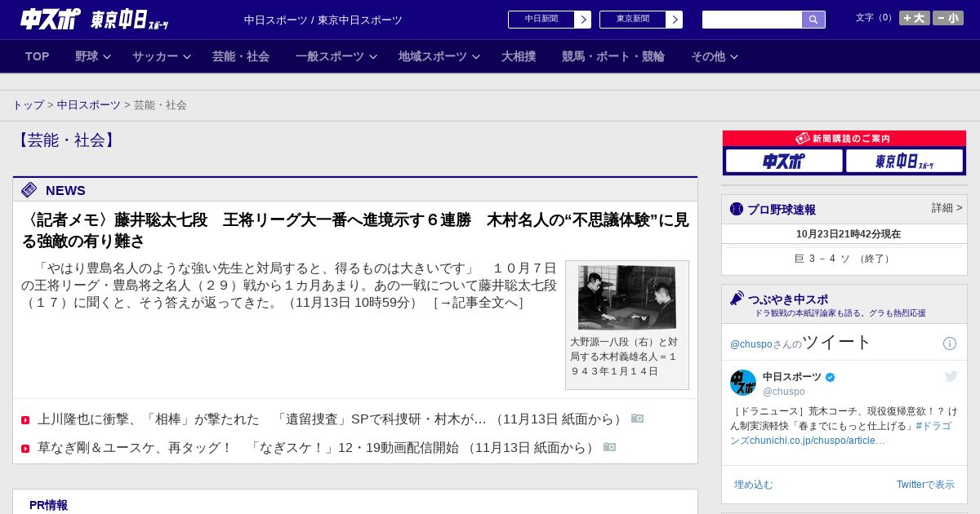Click the 10月23日21時42分現在 timestamp
Image resolution: width=980 pixels, height=514 pixels.
point(849,234)
